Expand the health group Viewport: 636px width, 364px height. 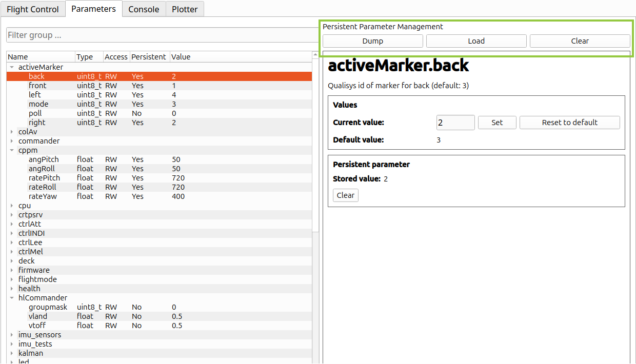(12, 289)
